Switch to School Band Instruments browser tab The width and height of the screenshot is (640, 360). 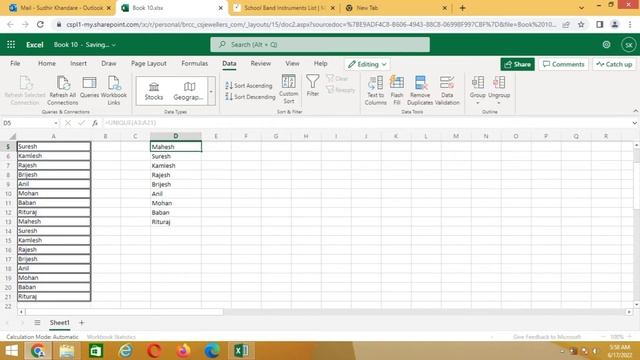point(284,8)
